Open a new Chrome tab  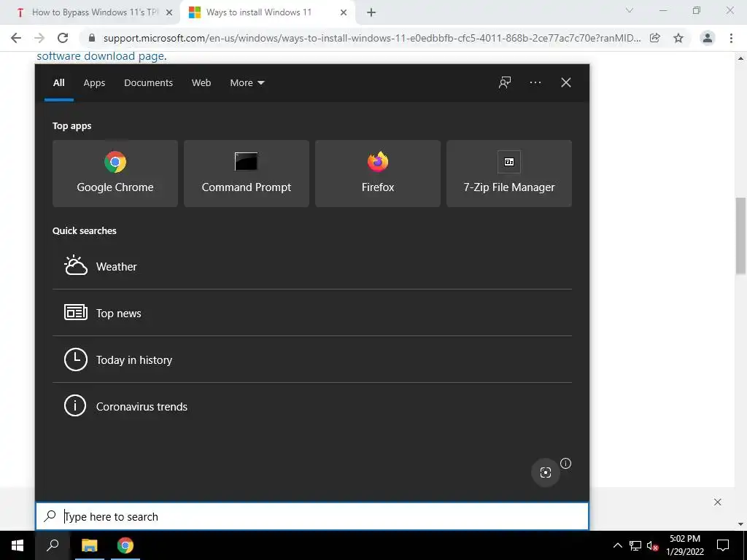click(x=371, y=12)
